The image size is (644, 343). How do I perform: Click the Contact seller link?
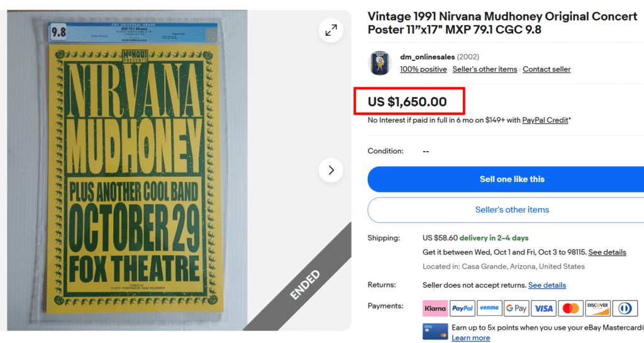click(547, 69)
